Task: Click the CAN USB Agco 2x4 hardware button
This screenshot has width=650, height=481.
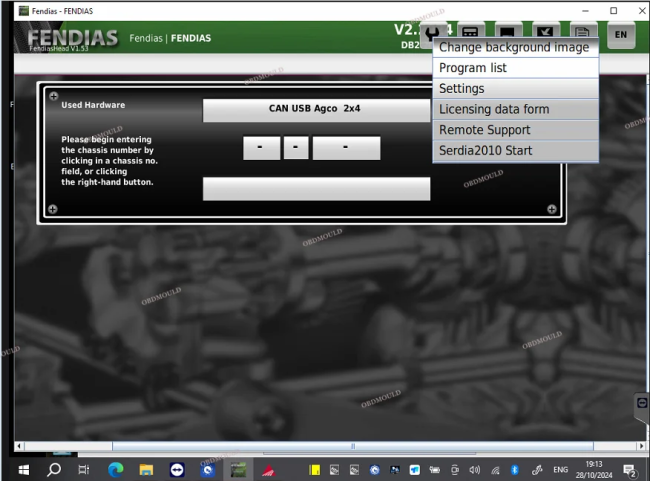Action: point(315,109)
